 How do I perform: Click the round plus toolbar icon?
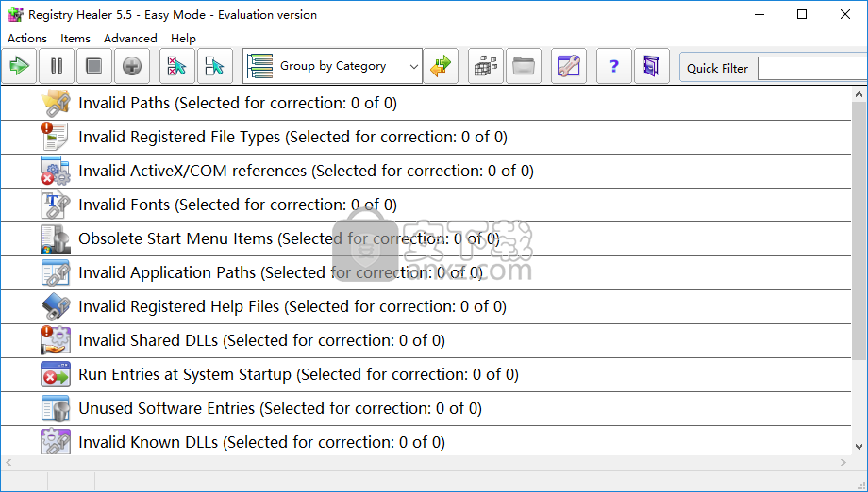pos(132,66)
